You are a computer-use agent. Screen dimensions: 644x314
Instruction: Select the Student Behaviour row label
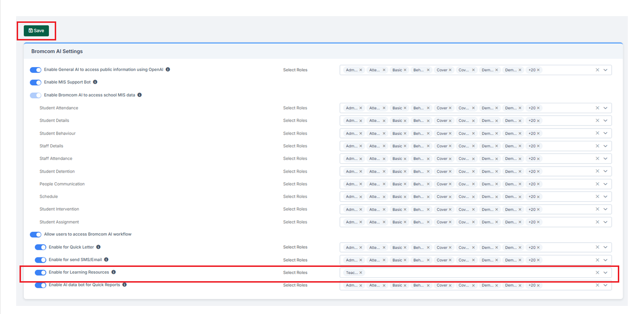[x=57, y=133]
